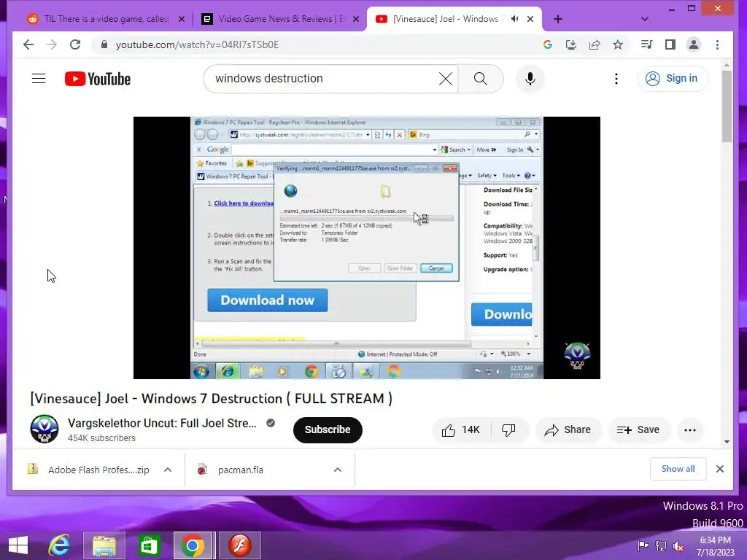Open Chrome's three-dot menu
Screen dimensions: 747x560
[x=718, y=44]
